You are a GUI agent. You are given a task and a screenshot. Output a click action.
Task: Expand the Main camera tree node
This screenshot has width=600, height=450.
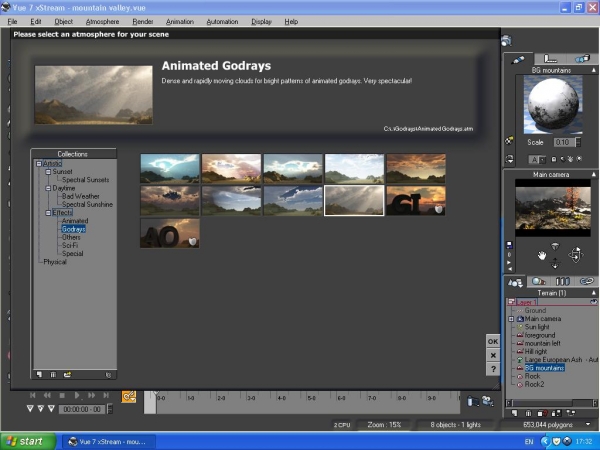(x=511, y=319)
